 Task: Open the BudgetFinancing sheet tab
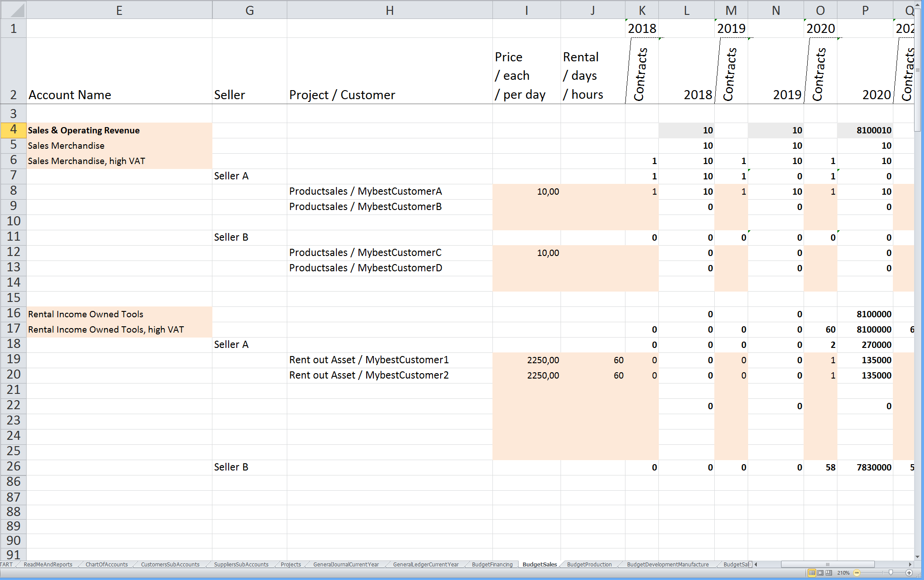[x=492, y=564]
